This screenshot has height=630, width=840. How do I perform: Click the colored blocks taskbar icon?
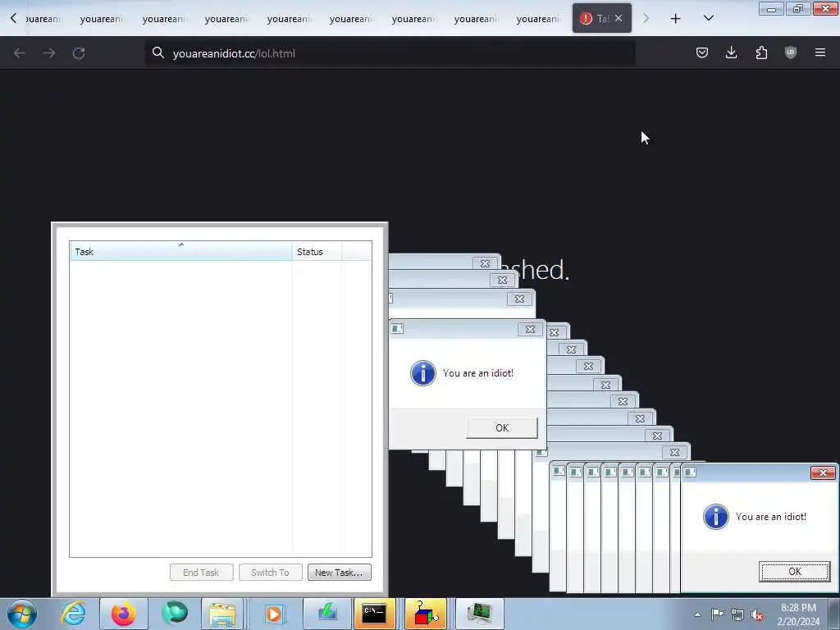[x=426, y=614]
